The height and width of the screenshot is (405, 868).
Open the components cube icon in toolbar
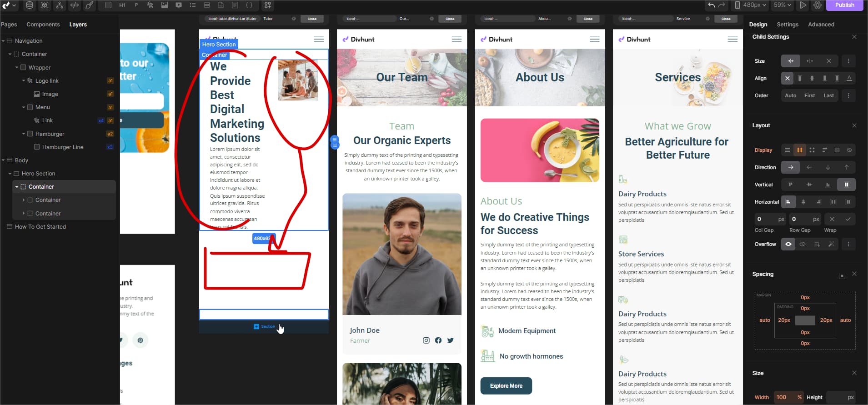(x=45, y=5)
